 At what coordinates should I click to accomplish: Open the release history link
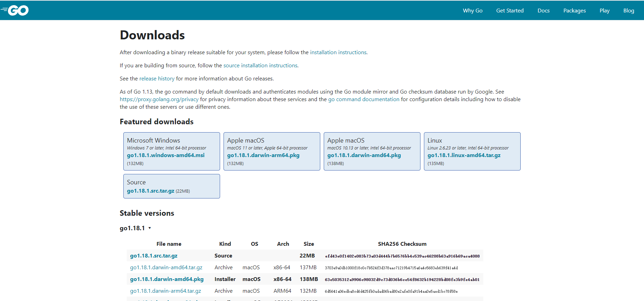point(157,79)
